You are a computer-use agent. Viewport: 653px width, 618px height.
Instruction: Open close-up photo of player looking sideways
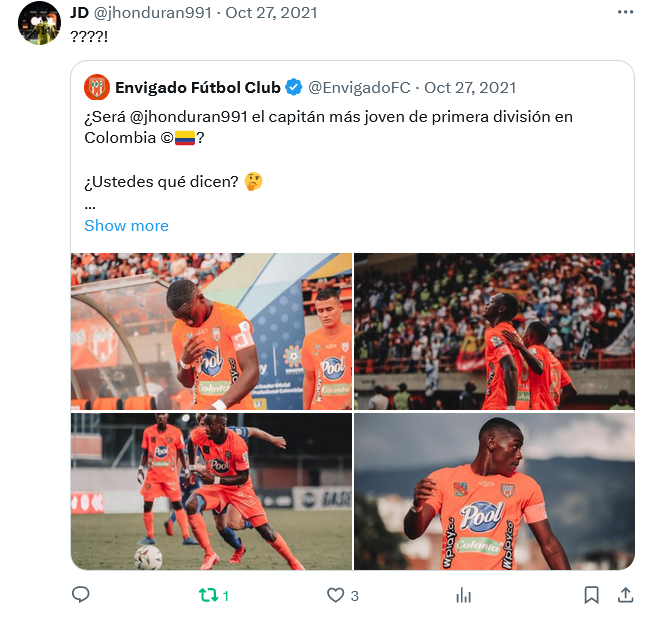tap(494, 491)
